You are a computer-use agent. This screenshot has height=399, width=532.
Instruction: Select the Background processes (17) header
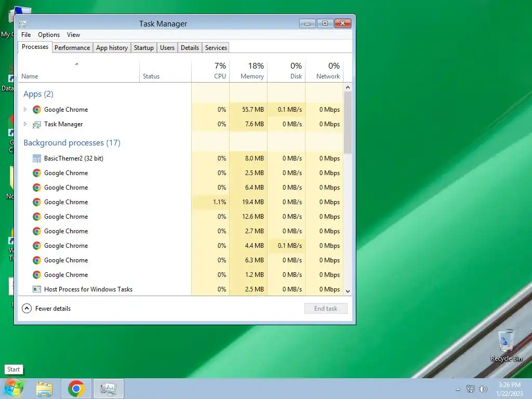point(72,143)
